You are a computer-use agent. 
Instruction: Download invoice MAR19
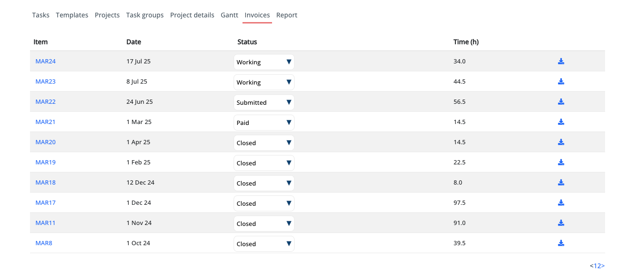pyautogui.click(x=561, y=163)
